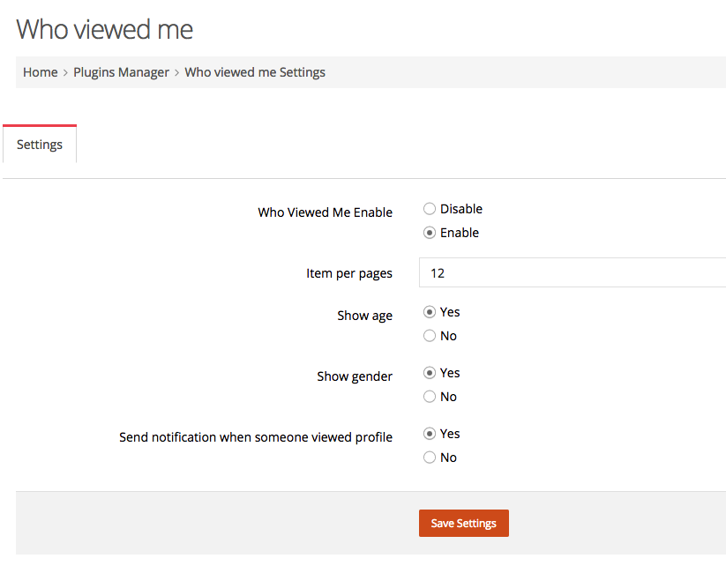Click the Item per pages input field

tap(573, 272)
